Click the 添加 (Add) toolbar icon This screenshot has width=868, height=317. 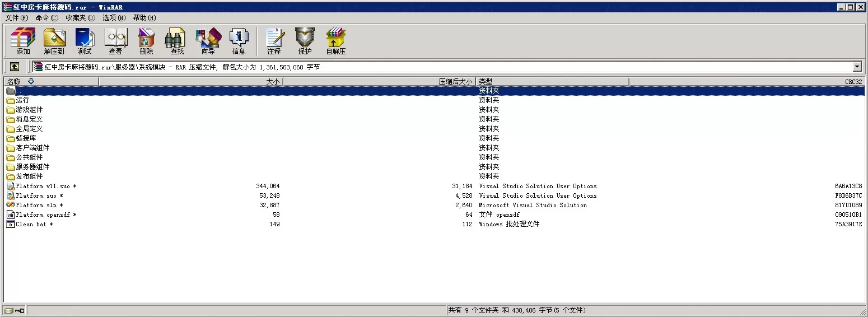(23, 41)
